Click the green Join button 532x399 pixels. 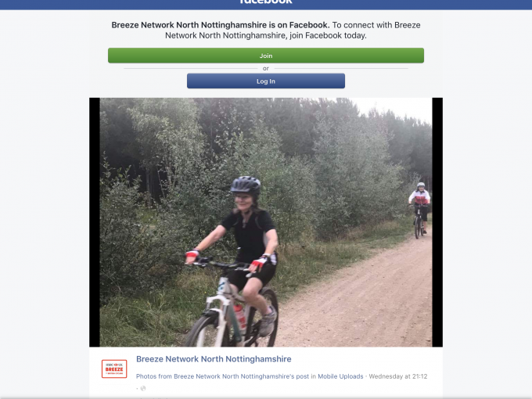(266, 56)
